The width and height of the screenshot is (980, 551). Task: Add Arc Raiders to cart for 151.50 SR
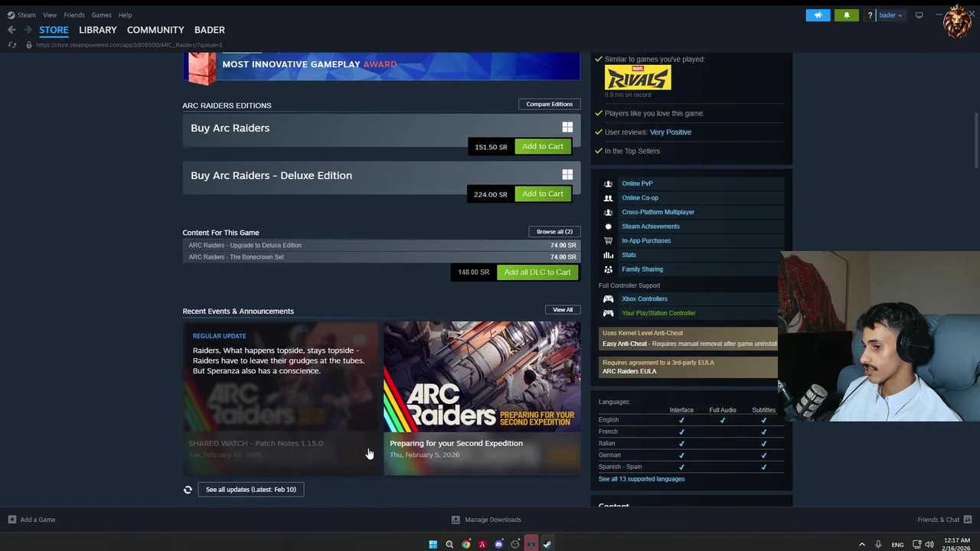tap(543, 146)
